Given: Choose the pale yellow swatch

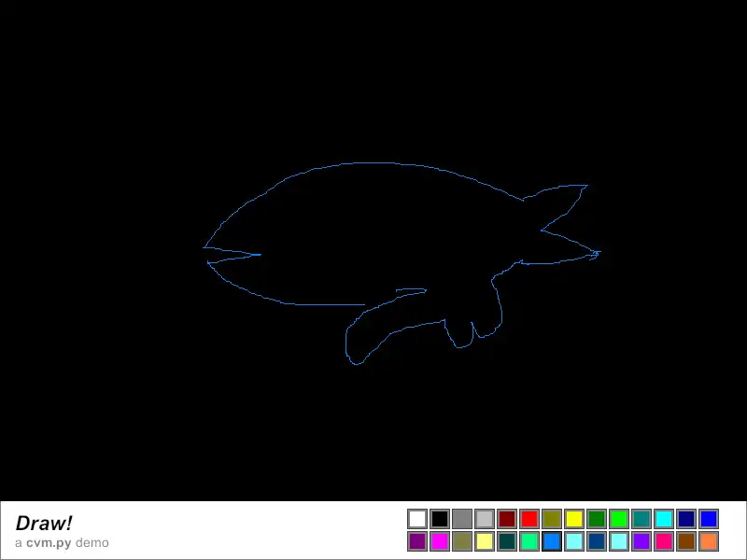Looking at the screenshot, I should [485, 541].
